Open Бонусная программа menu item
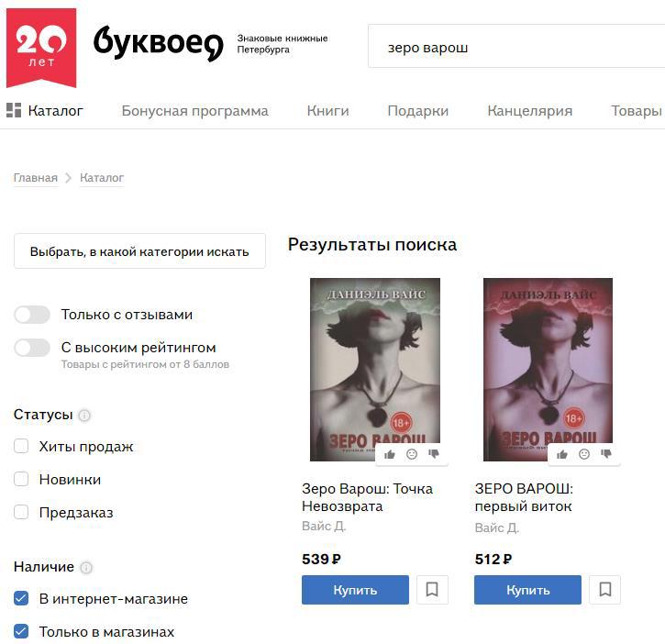Screen dimensions: 665x644 coord(194,111)
